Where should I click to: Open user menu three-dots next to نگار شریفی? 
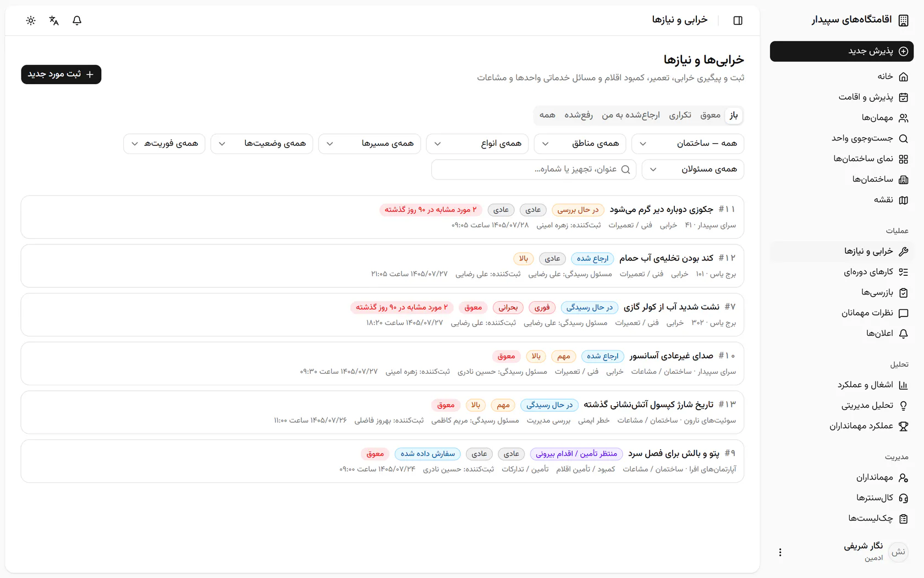pos(780,552)
